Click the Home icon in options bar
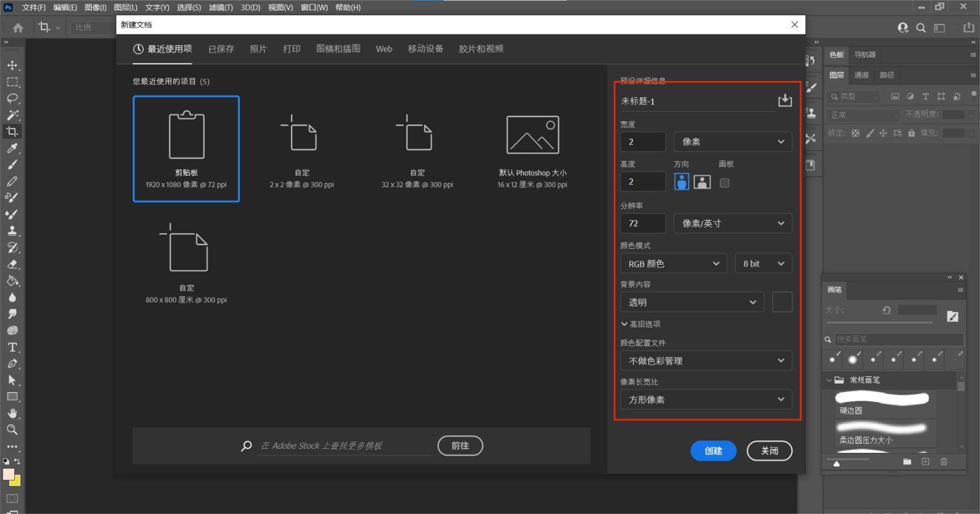980x514 pixels. coord(18,27)
